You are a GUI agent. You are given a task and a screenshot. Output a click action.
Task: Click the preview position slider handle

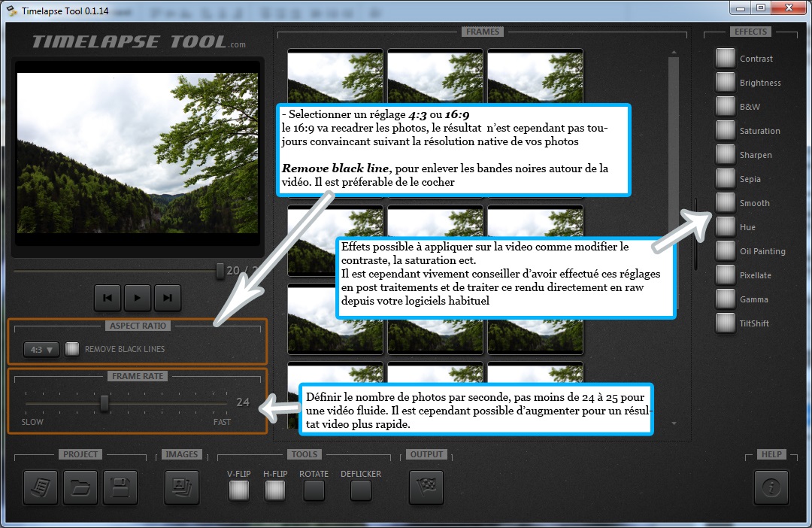pyautogui.click(x=220, y=270)
